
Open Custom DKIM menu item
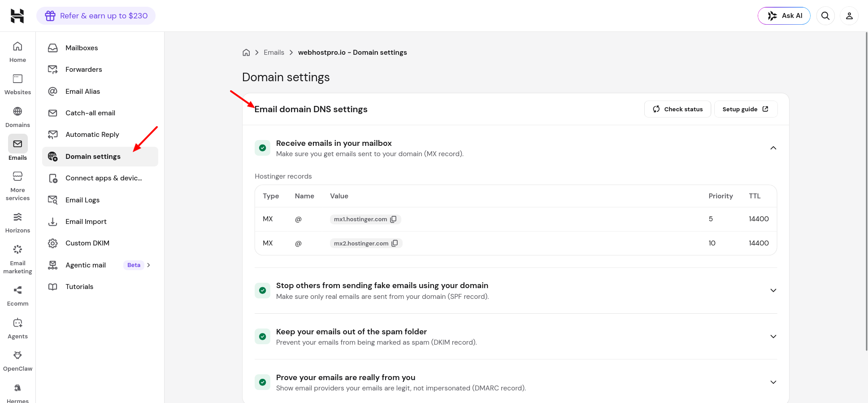click(x=100, y=243)
